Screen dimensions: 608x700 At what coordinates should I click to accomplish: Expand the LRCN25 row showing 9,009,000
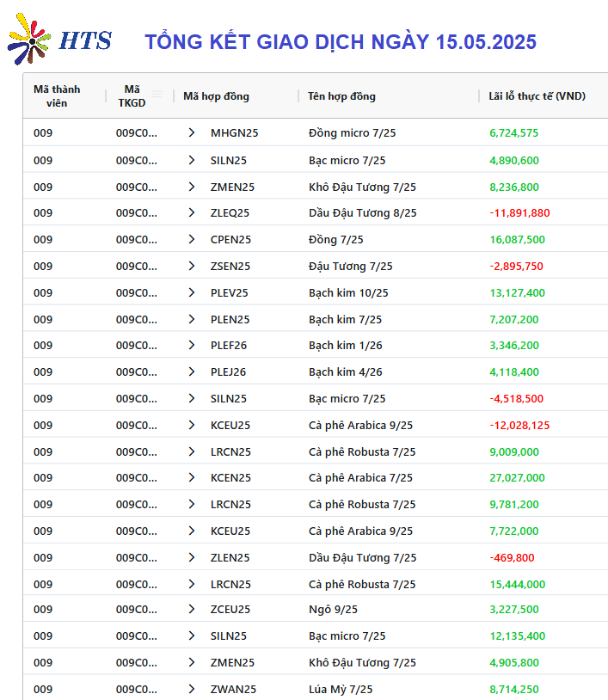coord(192,452)
